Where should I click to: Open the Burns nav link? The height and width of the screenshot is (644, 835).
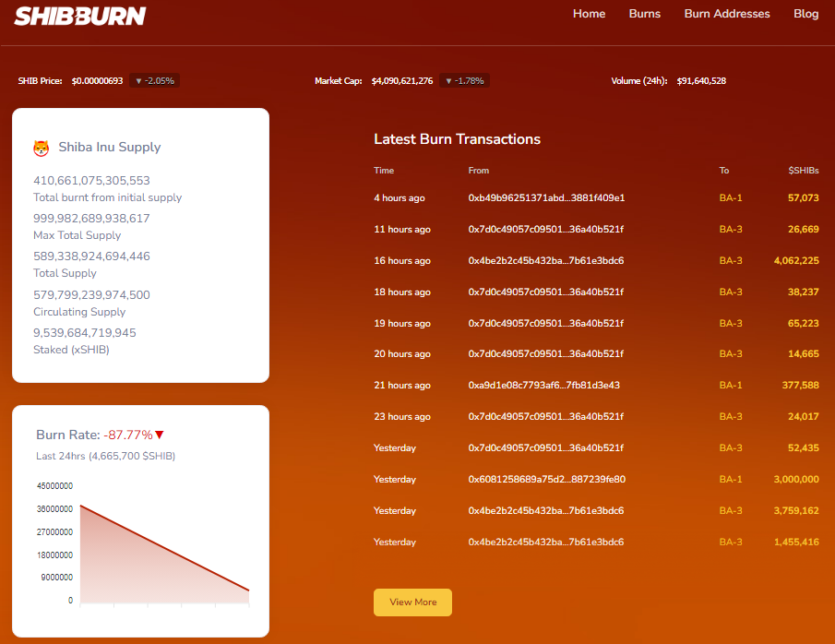coord(644,14)
